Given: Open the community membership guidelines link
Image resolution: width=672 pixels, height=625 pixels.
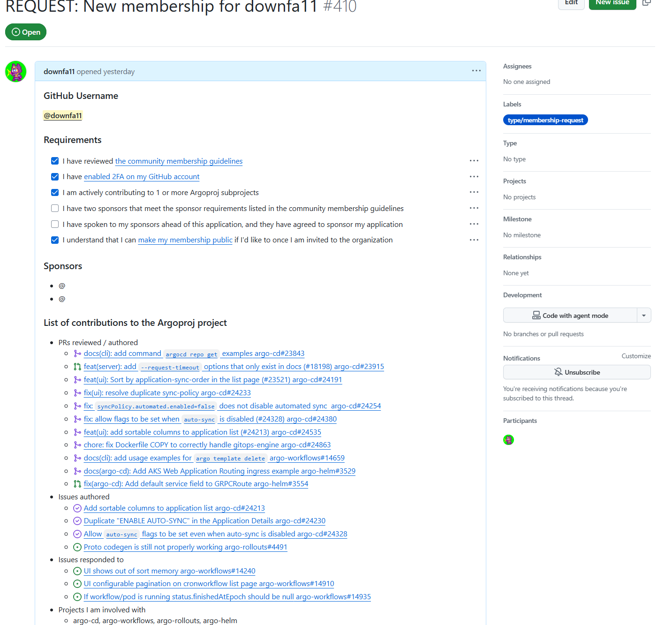Looking at the screenshot, I should tap(179, 161).
